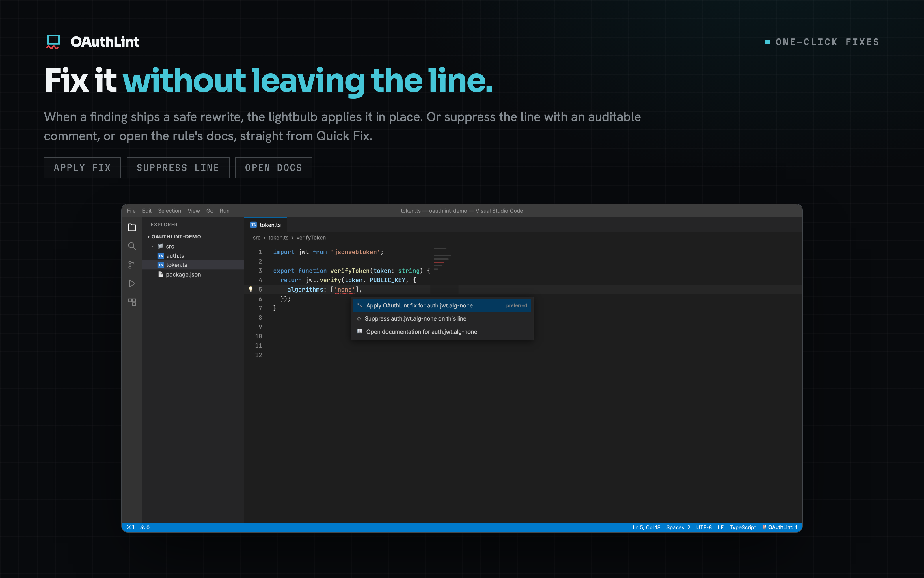The image size is (924, 578).
Task: Select token.ts in the explorer
Action: click(x=193, y=265)
